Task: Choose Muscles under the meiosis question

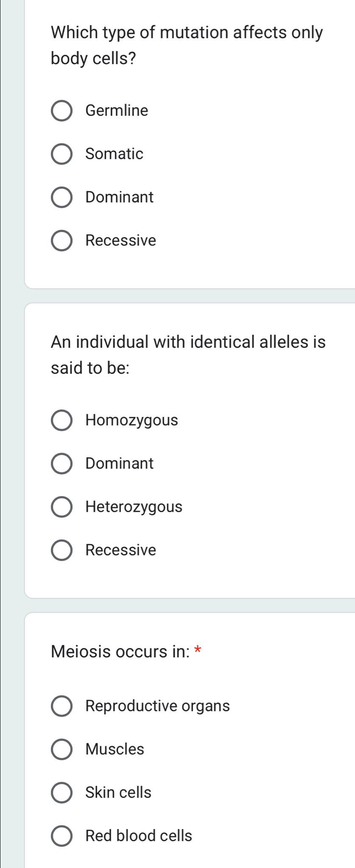Action: pyautogui.click(x=62, y=750)
